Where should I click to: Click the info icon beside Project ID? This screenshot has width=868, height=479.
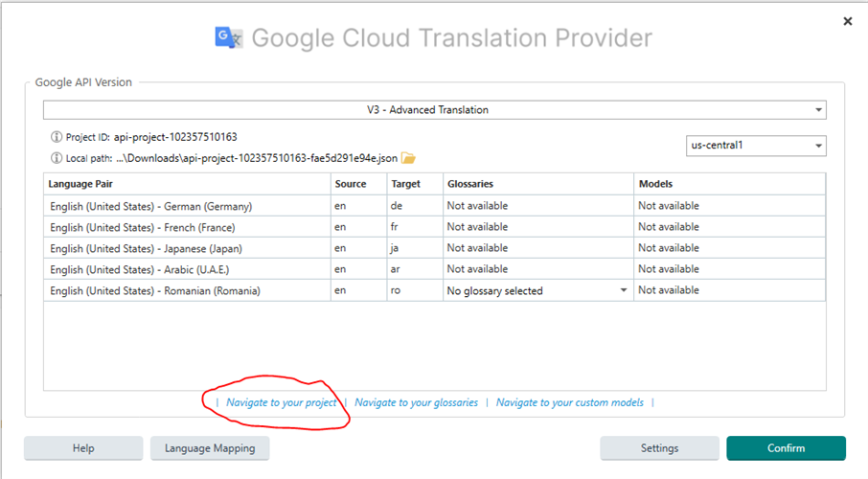pyautogui.click(x=57, y=137)
